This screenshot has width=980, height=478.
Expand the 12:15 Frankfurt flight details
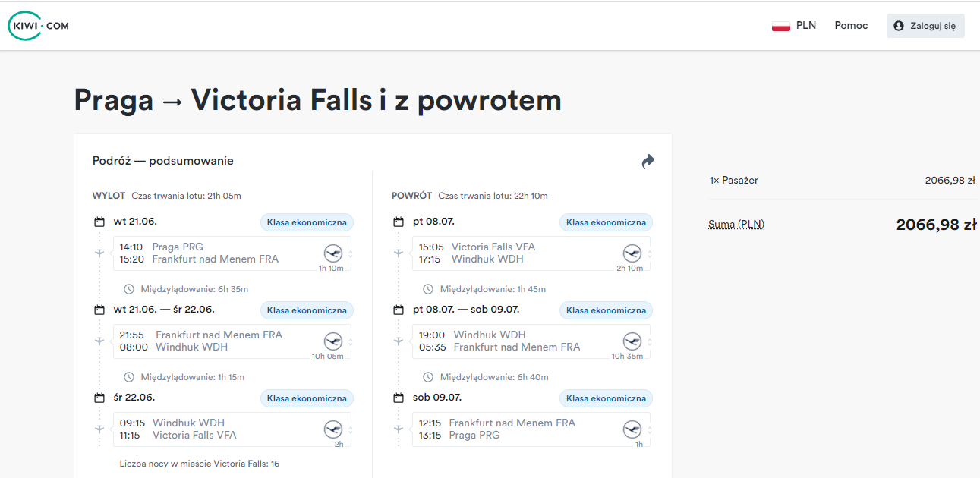point(531,429)
